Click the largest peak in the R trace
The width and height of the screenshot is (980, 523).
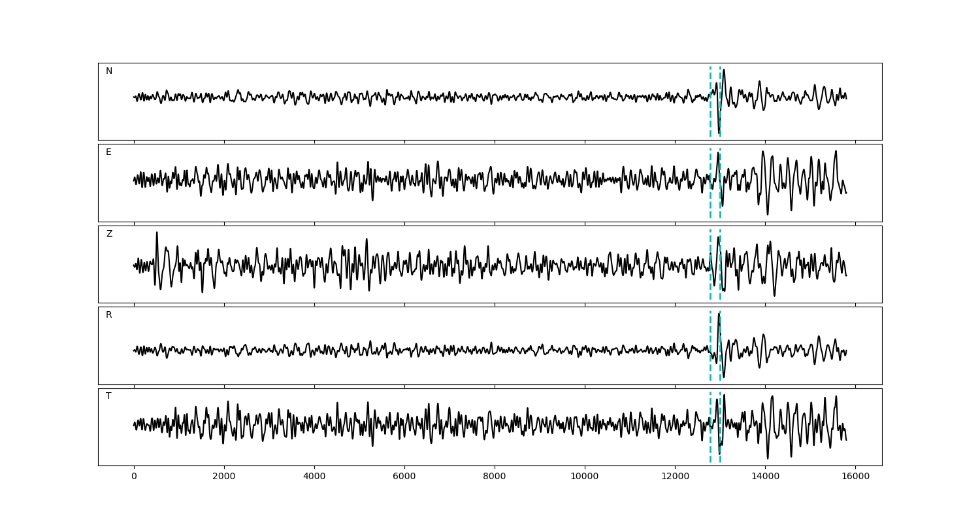(719, 314)
